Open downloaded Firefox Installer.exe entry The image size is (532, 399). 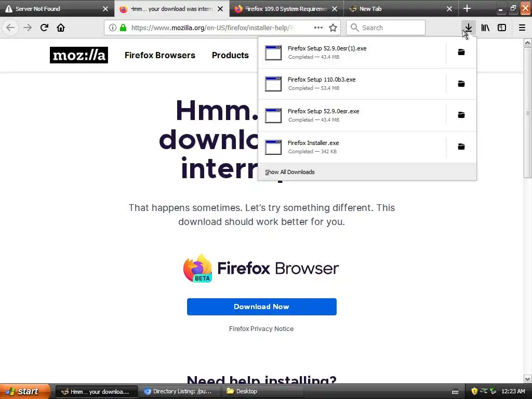352,147
